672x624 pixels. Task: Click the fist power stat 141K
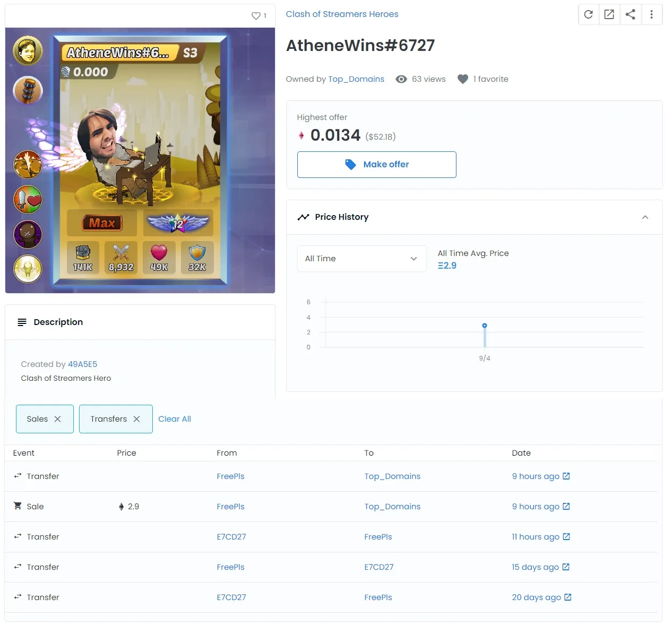pos(83,258)
